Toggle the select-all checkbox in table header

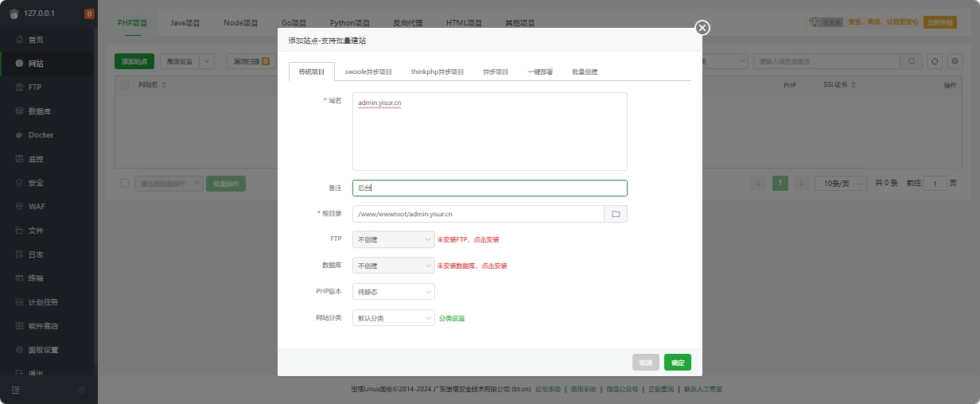tap(125, 84)
